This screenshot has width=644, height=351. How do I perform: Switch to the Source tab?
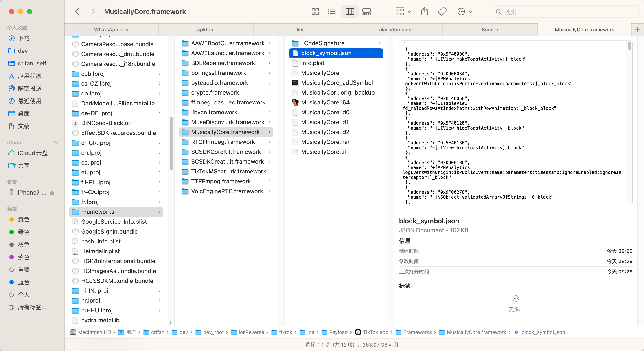[490, 30]
